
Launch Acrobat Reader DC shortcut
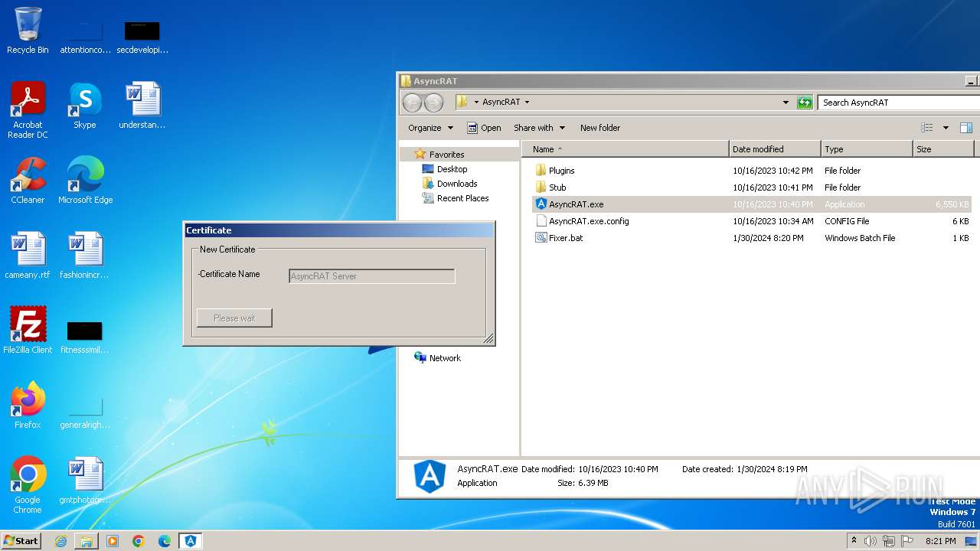pos(28,110)
